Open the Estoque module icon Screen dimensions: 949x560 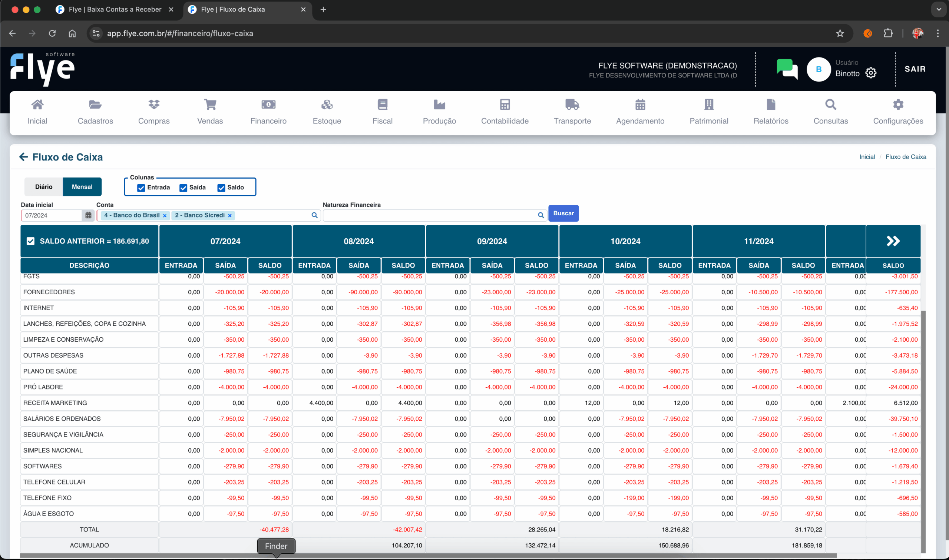(x=327, y=105)
